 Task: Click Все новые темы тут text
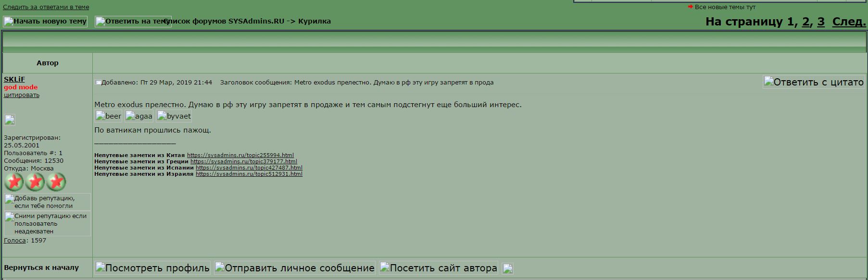click(x=725, y=7)
